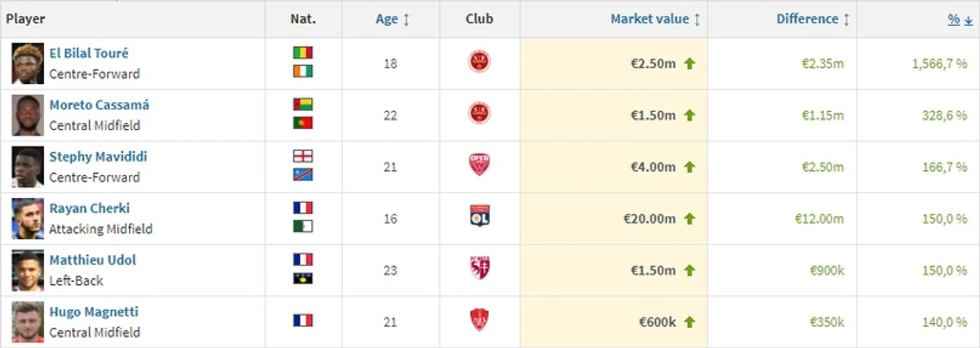The height and width of the screenshot is (348, 980).
Task: Click the green up arrow beside €20.00m
Action: pos(689,219)
